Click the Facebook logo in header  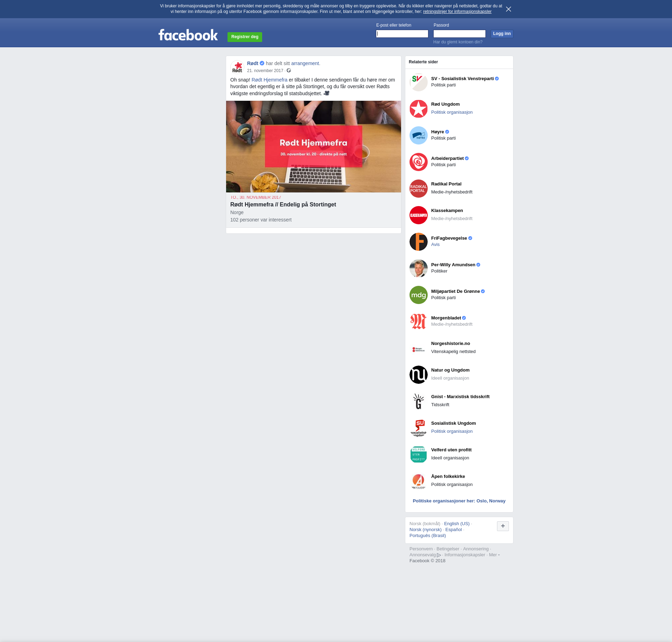[x=188, y=35]
